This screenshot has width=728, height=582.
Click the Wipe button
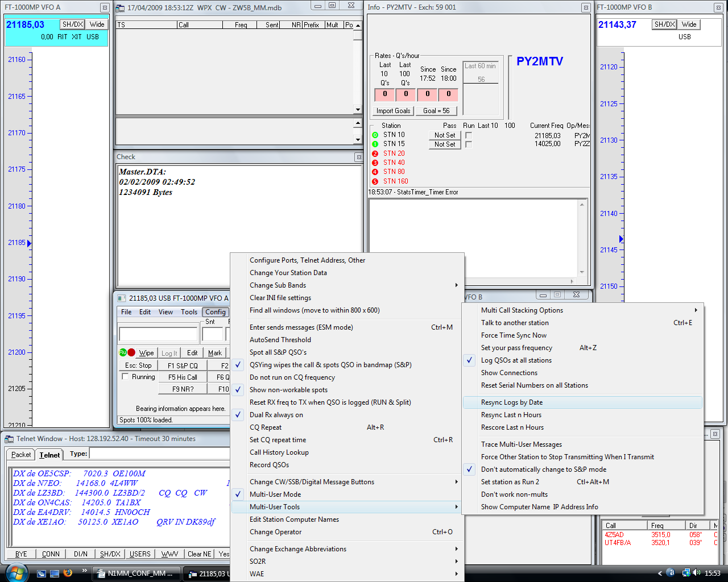pyautogui.click(x=146, y=353)
